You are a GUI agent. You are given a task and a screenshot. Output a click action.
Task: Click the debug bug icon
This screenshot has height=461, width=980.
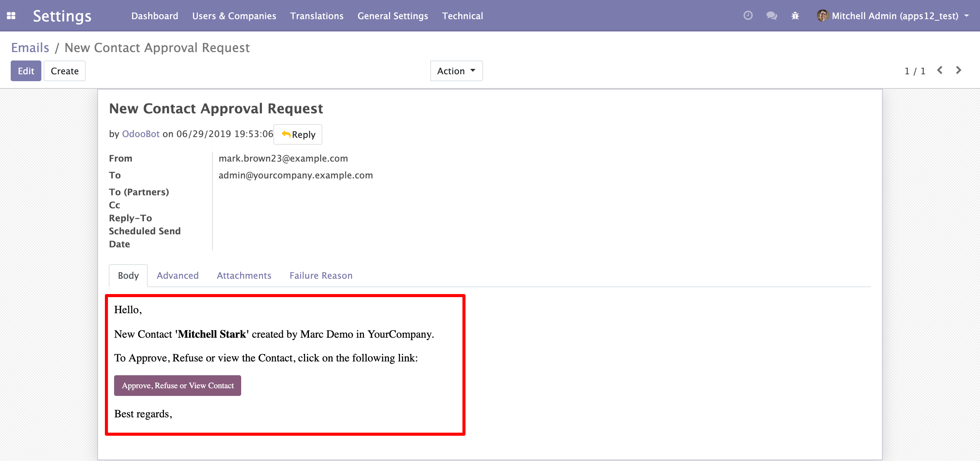point(795,16)
